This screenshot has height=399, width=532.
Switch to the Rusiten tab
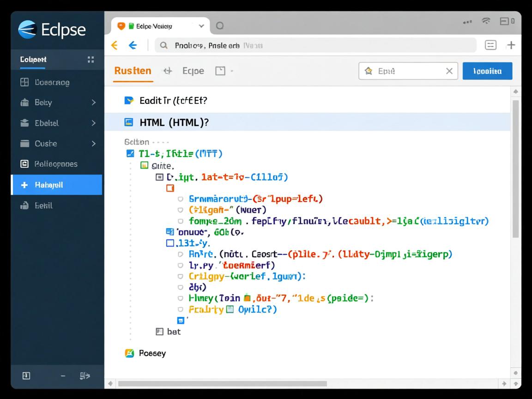[x=133, y=71]
